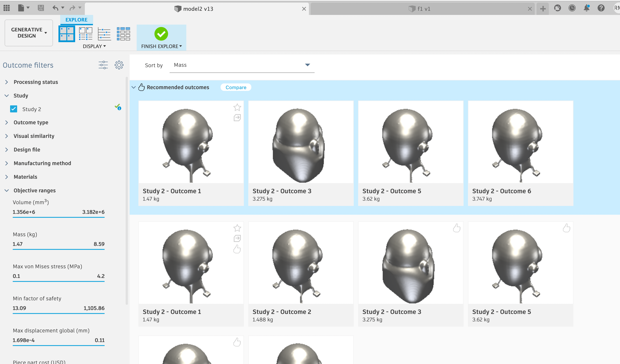
Task: Adjust Max displacement global slider
Action: (x=59, y=346)
